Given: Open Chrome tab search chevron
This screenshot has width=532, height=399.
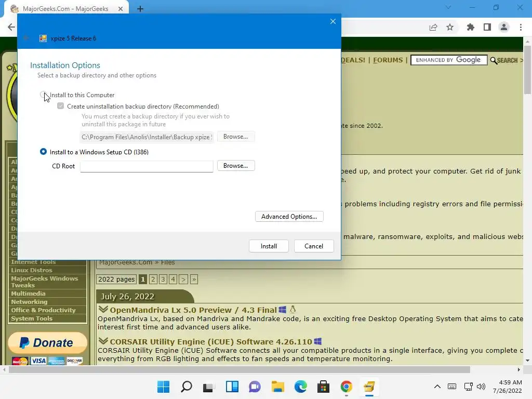Looking at the screenshot, I should (x=448, y=7).
